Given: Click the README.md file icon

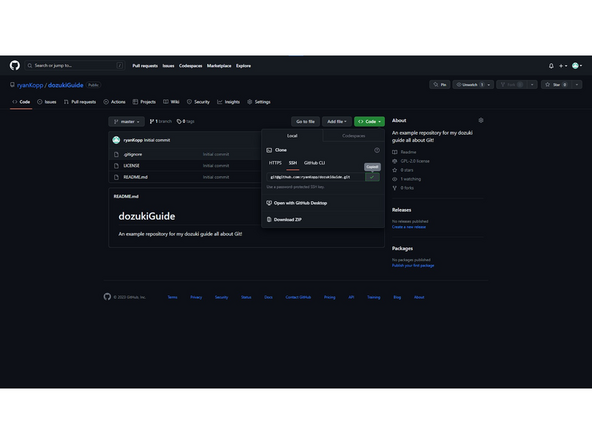Looking at the screenshot, I should coord(116,177).
